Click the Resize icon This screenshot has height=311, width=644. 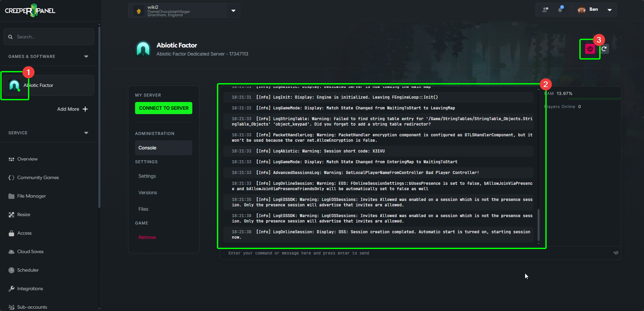(11, 215)
